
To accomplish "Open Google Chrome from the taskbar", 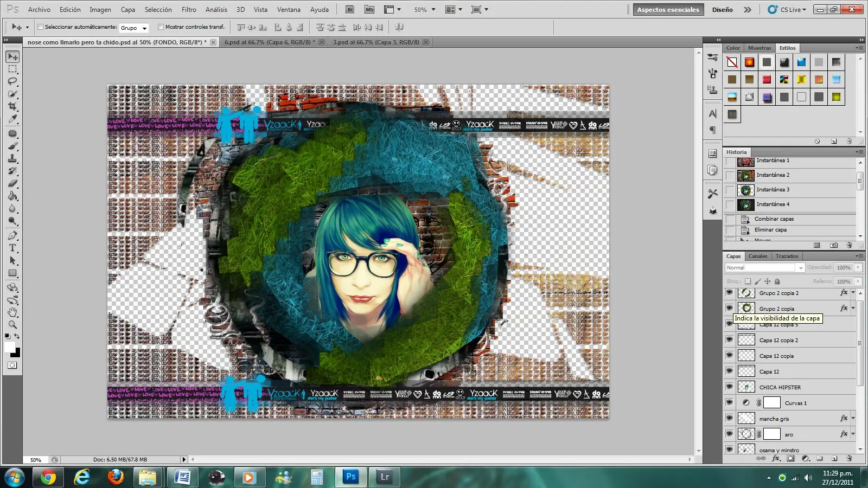I will (48, 477).
